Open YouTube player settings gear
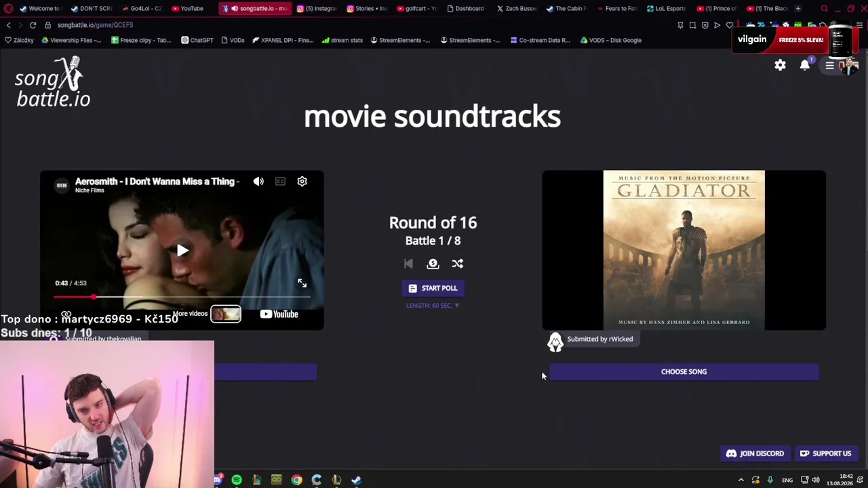The image size is (868, 488). 302,182
